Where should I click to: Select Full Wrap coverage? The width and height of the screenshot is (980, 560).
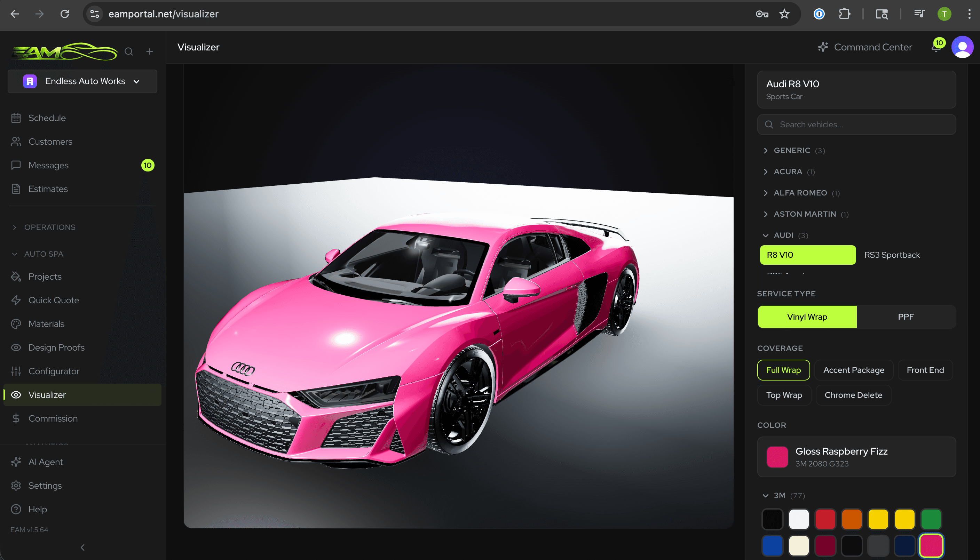pyautogui.click(x=783, y=370)
